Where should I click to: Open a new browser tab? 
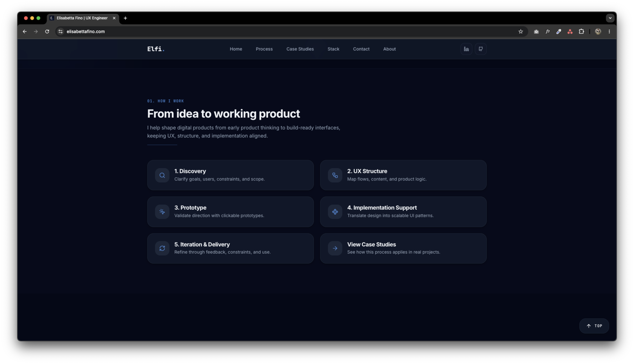pyautogui.click(x=125, y=18)
